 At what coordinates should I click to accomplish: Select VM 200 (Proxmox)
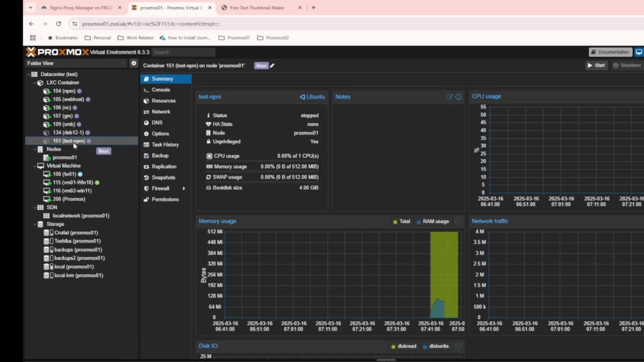69,199
